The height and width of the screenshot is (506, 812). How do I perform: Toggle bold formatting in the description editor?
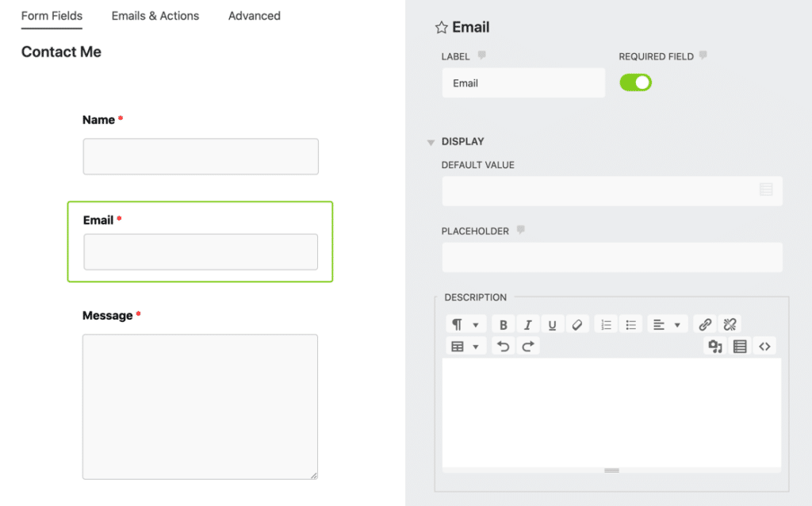click(503, 324)
